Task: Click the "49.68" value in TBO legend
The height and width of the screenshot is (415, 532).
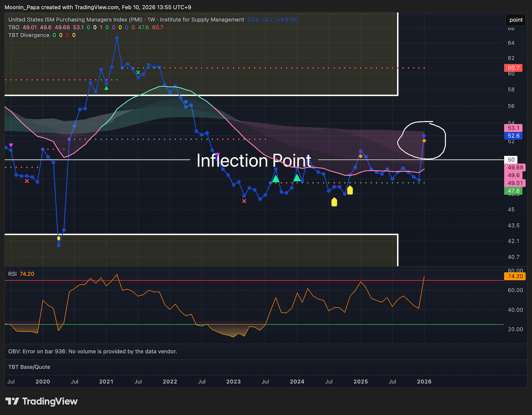Action: tap(62, 28)
